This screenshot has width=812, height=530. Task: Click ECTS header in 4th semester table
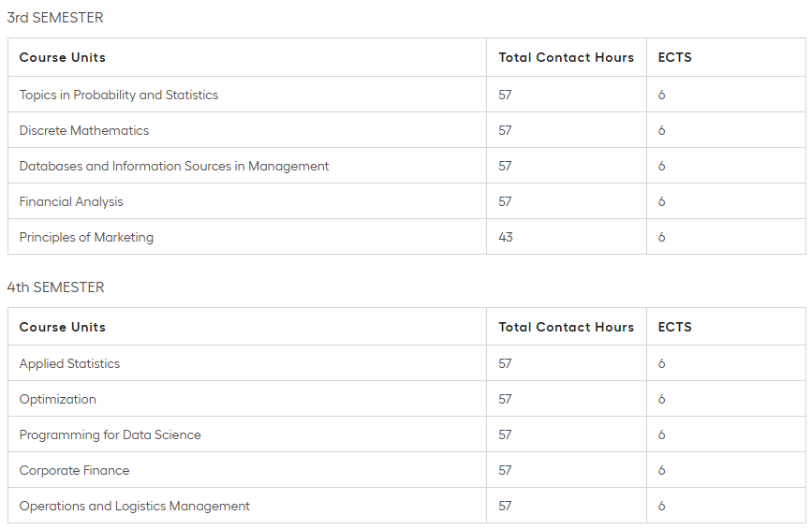[674, 327]
